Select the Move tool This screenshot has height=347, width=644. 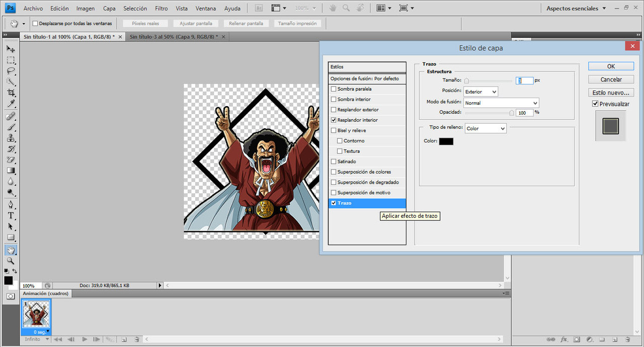[11, 49]
